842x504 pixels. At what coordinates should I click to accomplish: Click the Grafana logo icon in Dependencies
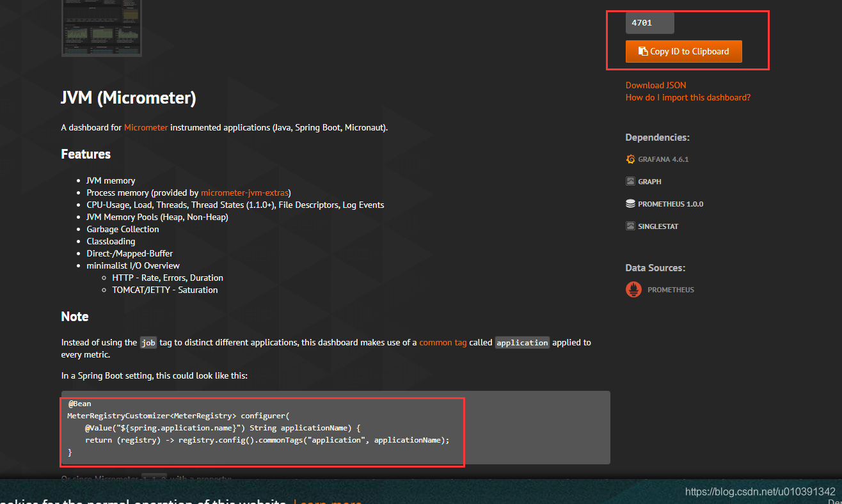[630, 159]
